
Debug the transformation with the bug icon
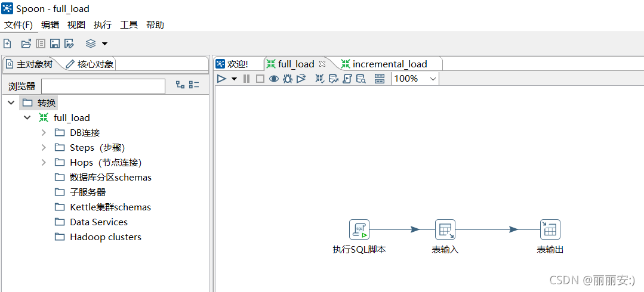coord(288,78)
